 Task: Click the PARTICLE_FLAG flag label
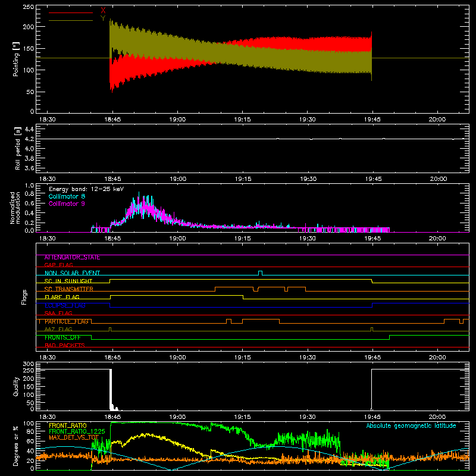(67, 321)
